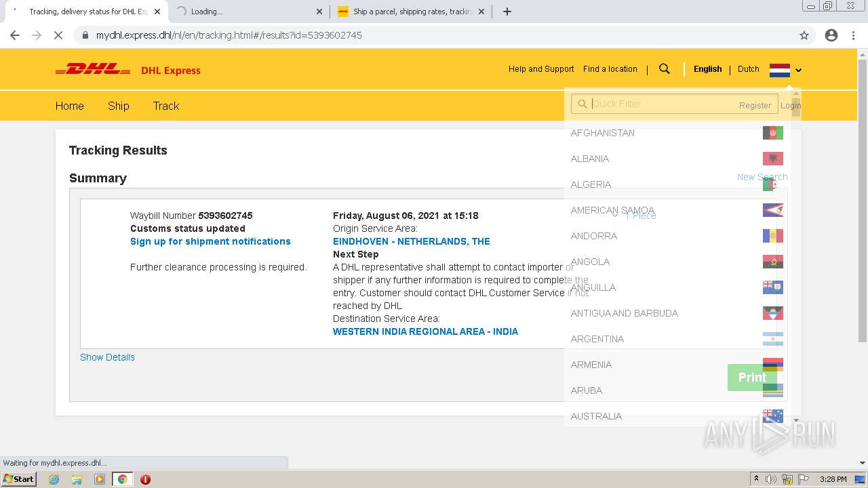Viewport: 868px width, 488px height.
Task: Open the Chrome three-dot menu
Action: [x=854, y=35]
